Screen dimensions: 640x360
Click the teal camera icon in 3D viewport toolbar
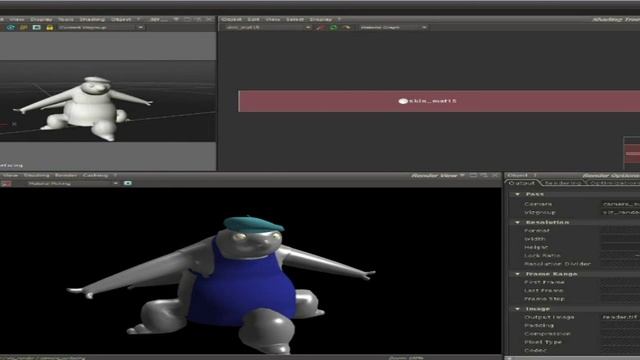pyautogui.click(x=37, y=27)
